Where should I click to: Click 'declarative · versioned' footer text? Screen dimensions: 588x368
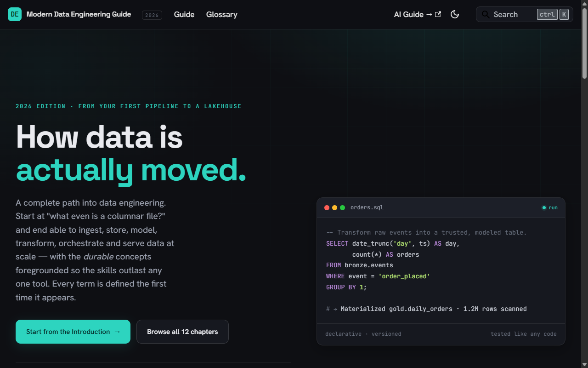363,334
